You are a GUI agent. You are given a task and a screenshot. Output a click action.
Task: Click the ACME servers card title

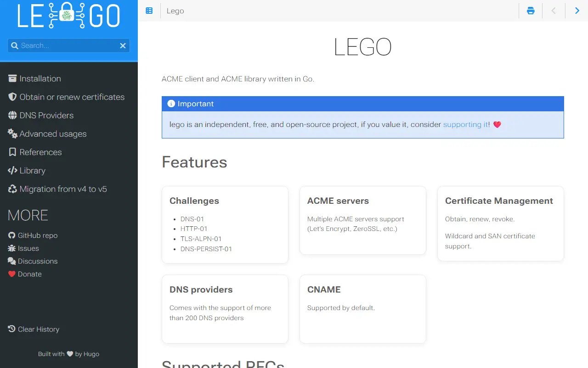coord(338,201)
